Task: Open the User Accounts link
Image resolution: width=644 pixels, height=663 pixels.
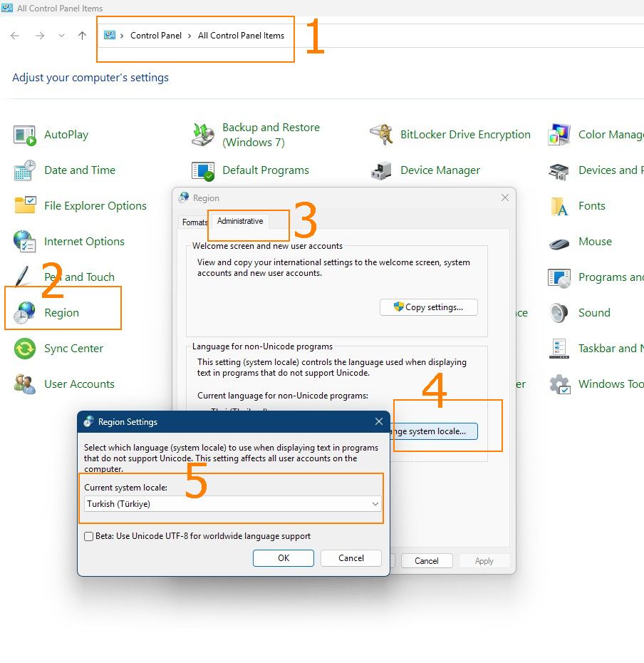Action: [80, 384]
